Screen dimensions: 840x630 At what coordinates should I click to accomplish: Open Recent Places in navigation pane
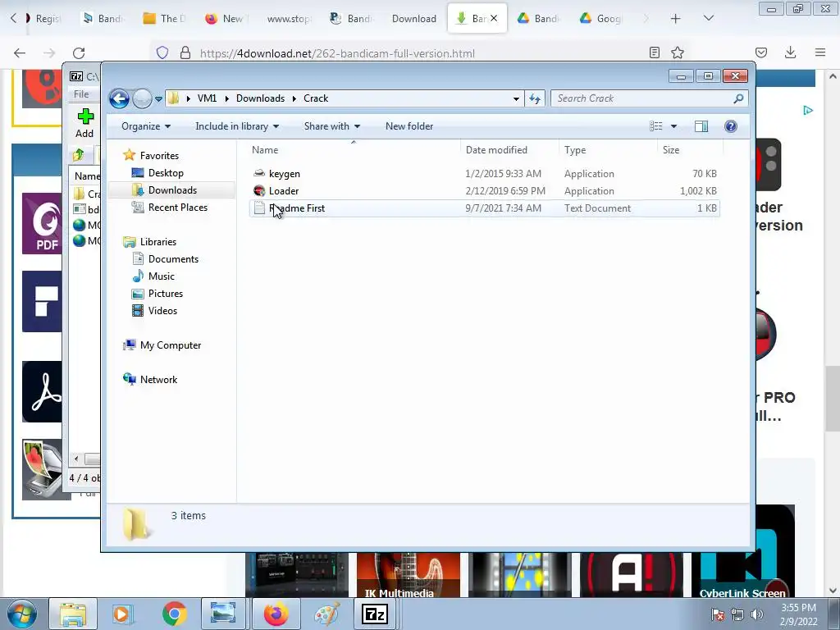click(177, 208)
